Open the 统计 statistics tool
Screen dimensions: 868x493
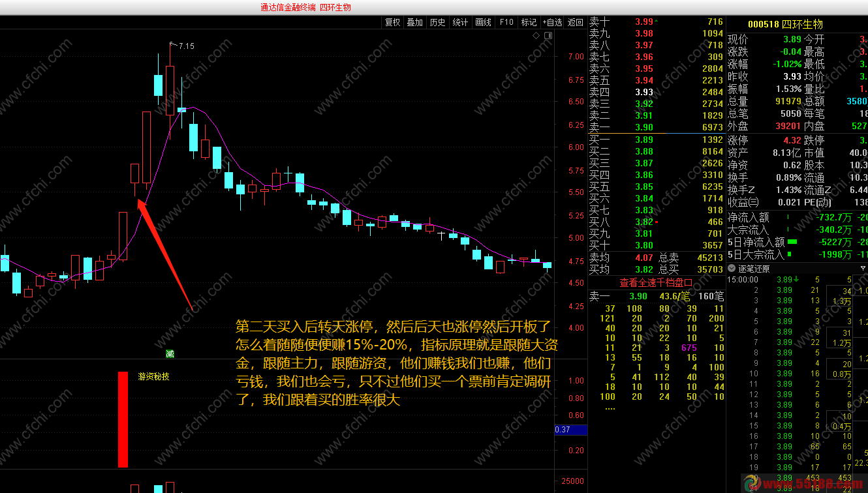pos(460,22)
